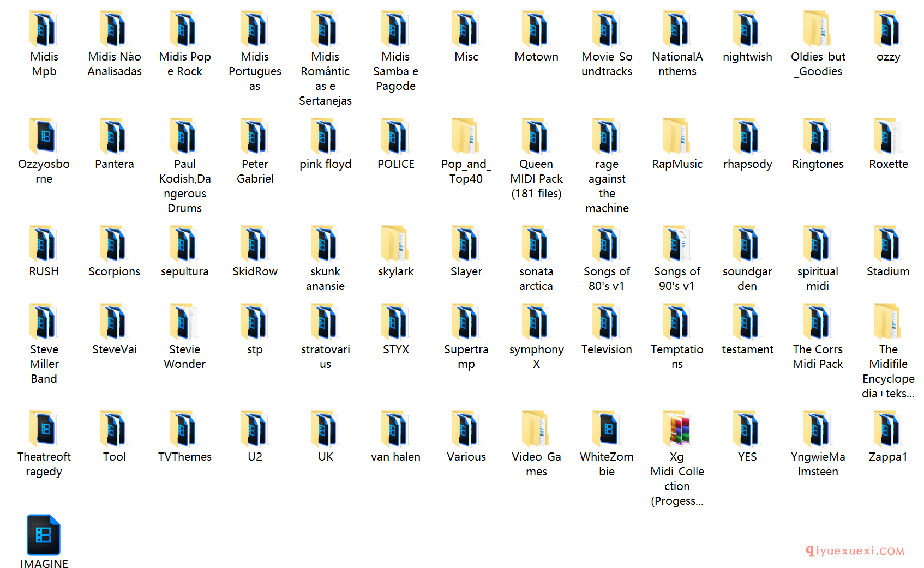Click the 'Paul Kodish,Dangerous Drums' label
The image size is (924, 568).
(184, 186)
